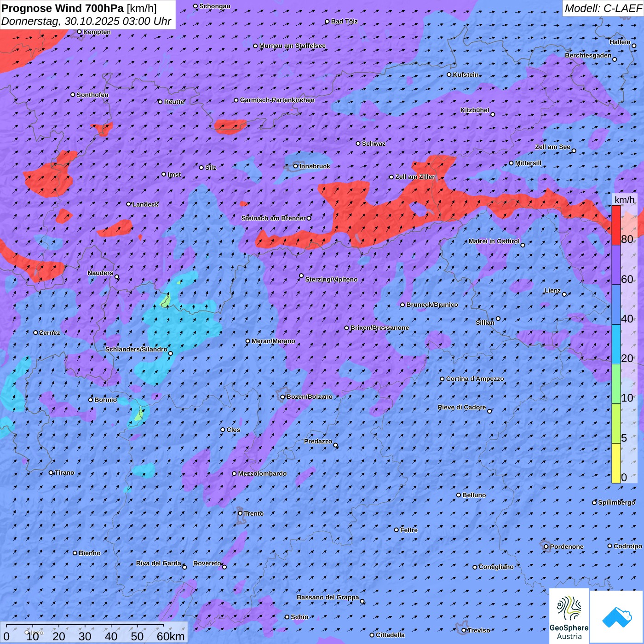Click the blue cloud app logo

pyautogui.click(x=617, y=617)
